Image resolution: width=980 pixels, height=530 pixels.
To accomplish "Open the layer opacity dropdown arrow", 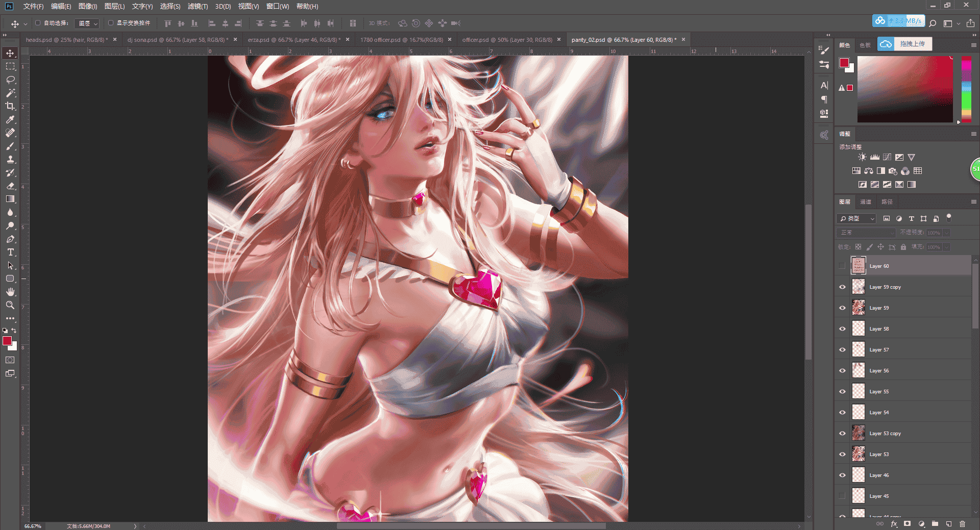I will tap(946, 233).
